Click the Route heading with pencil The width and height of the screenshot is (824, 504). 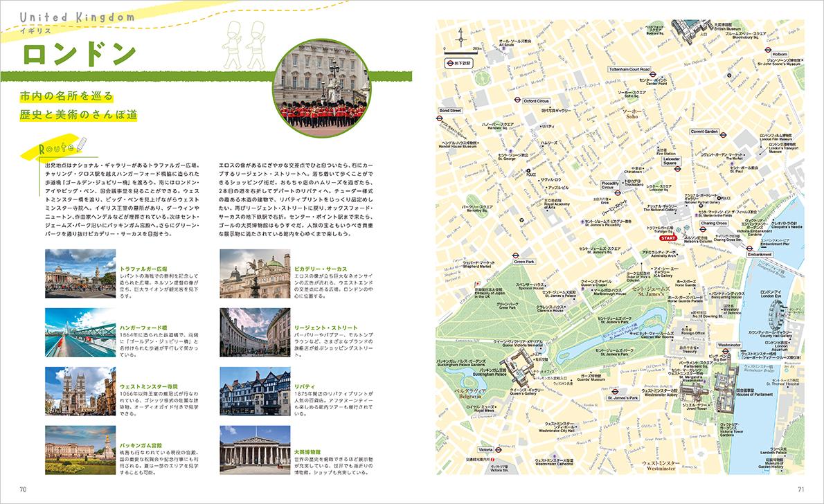tap(61, 148)
